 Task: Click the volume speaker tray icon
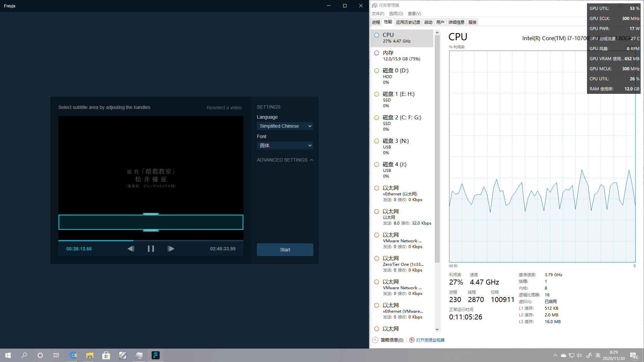[579, 355]
